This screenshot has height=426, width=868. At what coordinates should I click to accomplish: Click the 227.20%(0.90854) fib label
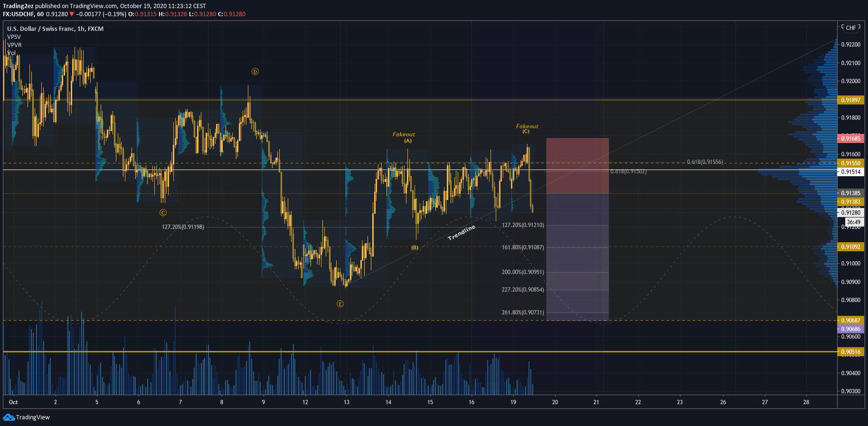pos(523,290)
